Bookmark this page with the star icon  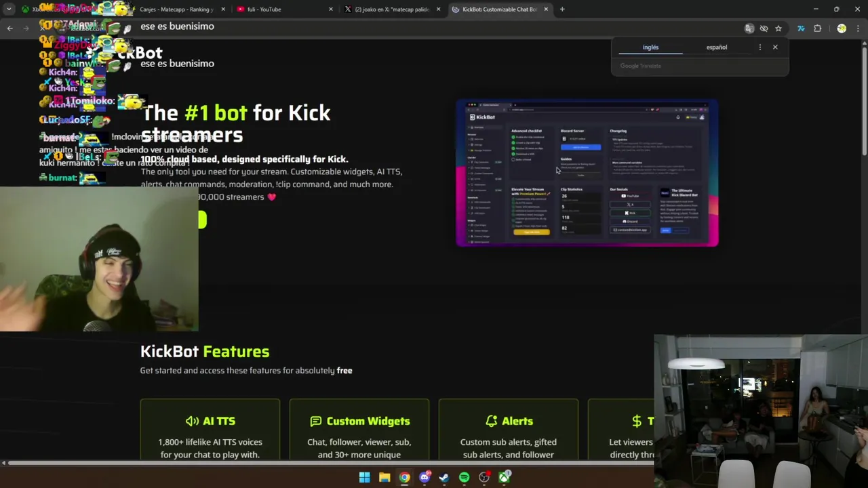[x=778, y=28]
